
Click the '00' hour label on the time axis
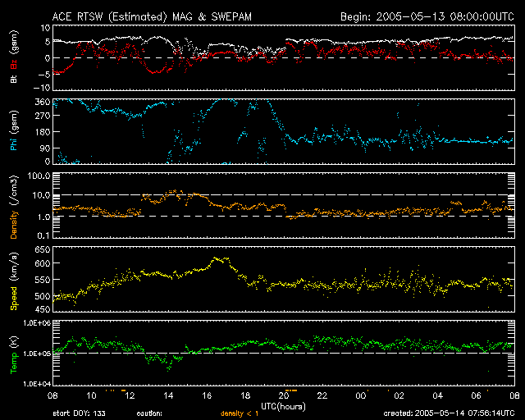click(361, 395)
